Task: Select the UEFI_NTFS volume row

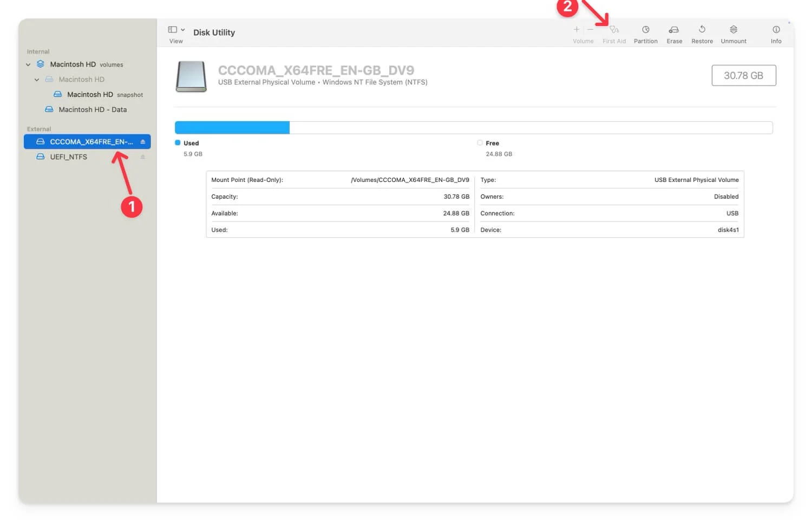Action: point(87,157)
